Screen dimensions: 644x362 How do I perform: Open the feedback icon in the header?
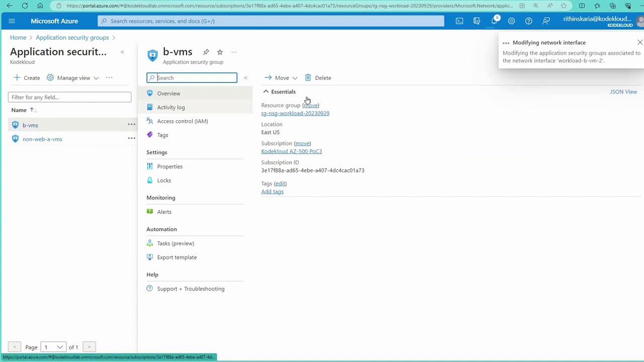coord(546,21)
